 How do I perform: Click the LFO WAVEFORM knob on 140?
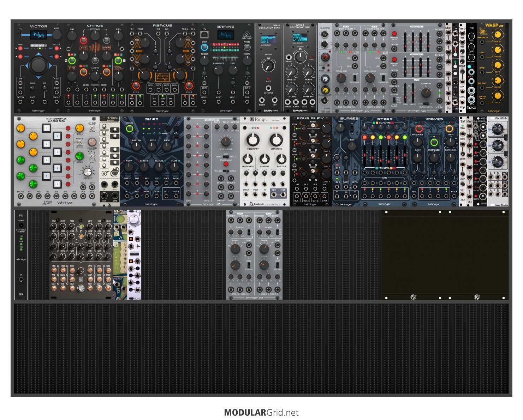pos(426,93)
